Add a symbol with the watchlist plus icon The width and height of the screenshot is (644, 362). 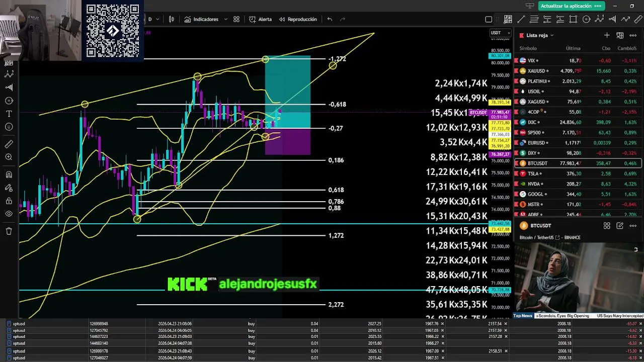(x=607, y=35)
